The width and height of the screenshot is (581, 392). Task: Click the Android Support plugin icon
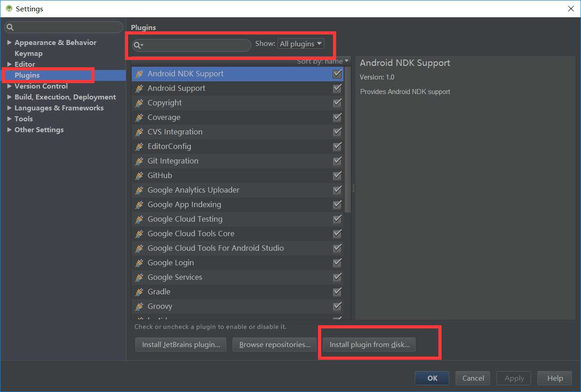pyautogui.click(x=139, y=89)
